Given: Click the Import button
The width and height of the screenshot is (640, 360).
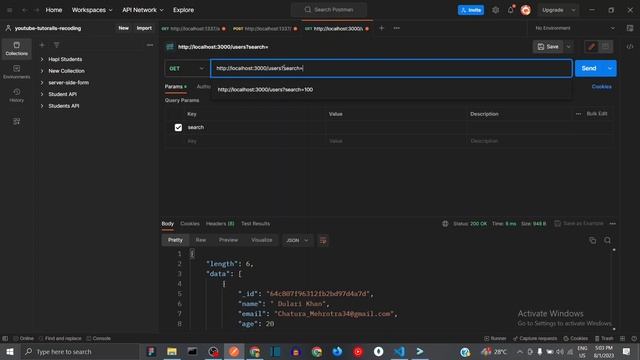Looking at the screenshot, I should click(x=144, y=28).
